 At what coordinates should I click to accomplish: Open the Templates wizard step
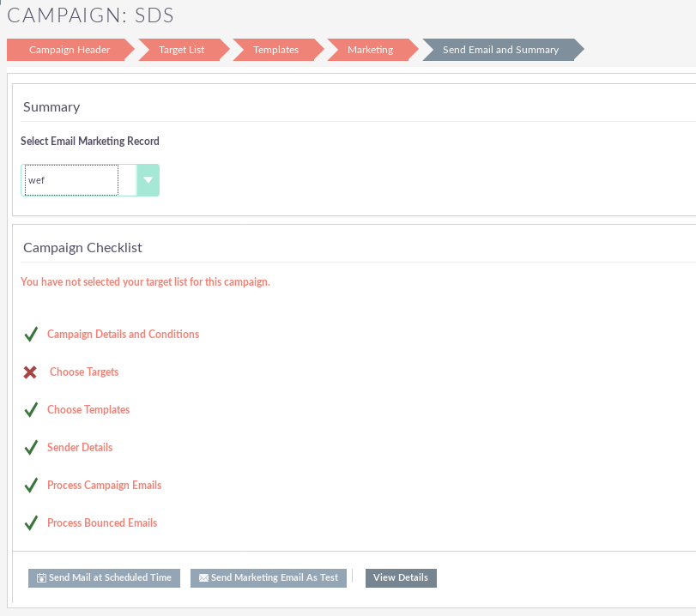(275, 50)
